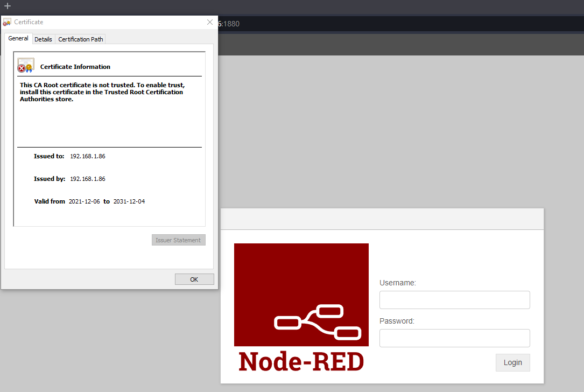584x392 pixels.
Task: Click the certificate icon in dialog title bar
Action: 7,23
